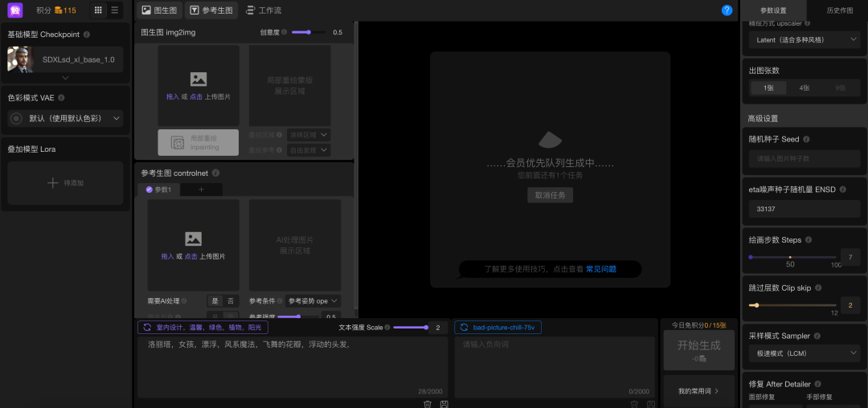
Task: Toggle 局部重绘 inpainting button
Action: pyautogui.click(x=199, y=143)
